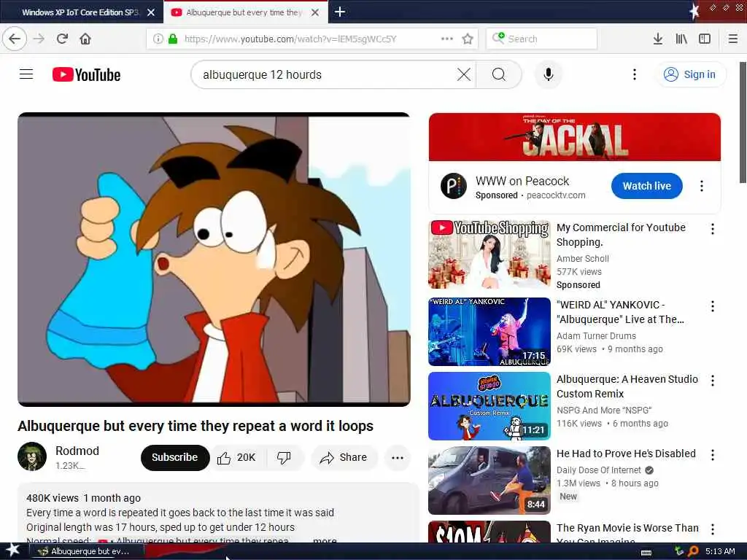Image resolution: width=747 pixels, height=560 pixels.
Task: Open "Albuquerque: A Heaven Studio Custom Remix" title
Action: coord(627,386)
